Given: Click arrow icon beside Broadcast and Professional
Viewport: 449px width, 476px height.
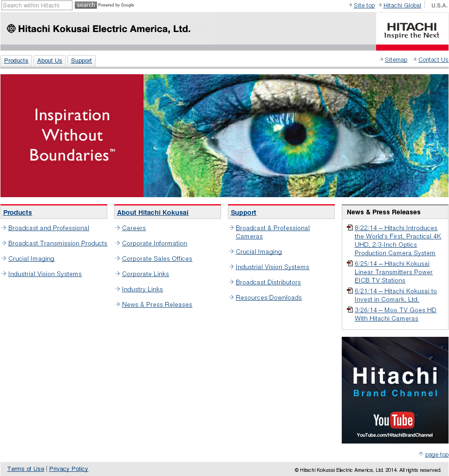Looking at the screenshot, I should (4, 228).
